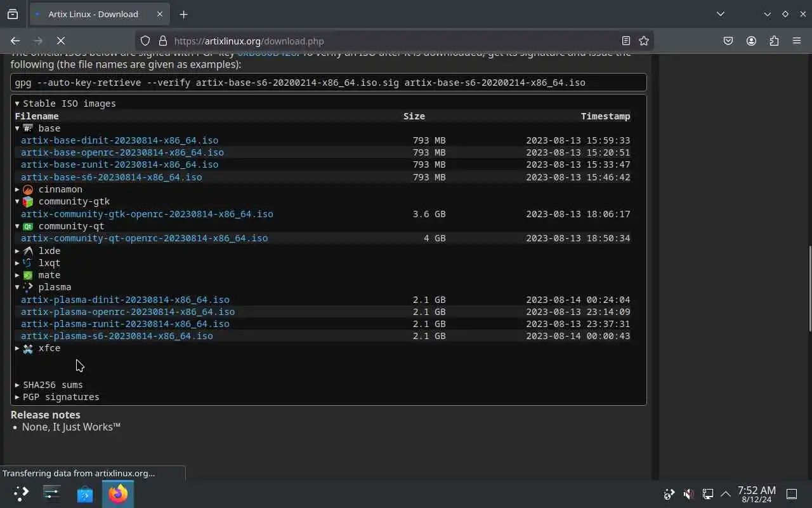Open the Firefox application menu
Screen dimensions: 812x508
797,41
